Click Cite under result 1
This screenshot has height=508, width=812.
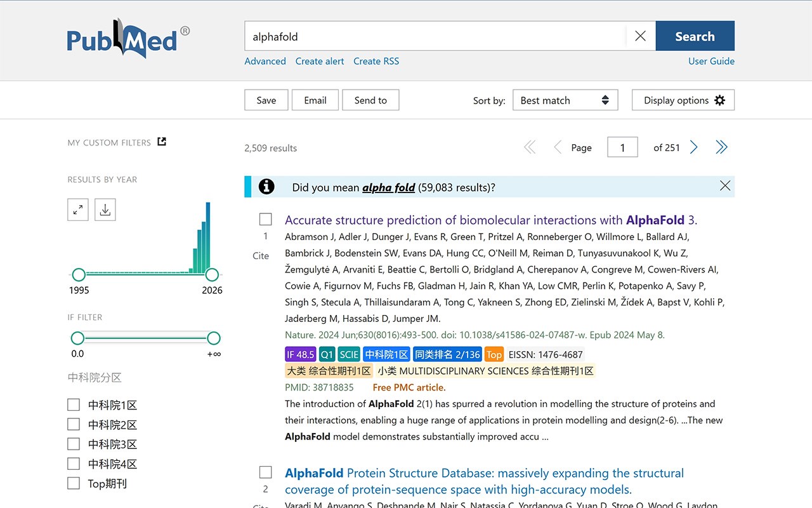click(261, 255)
